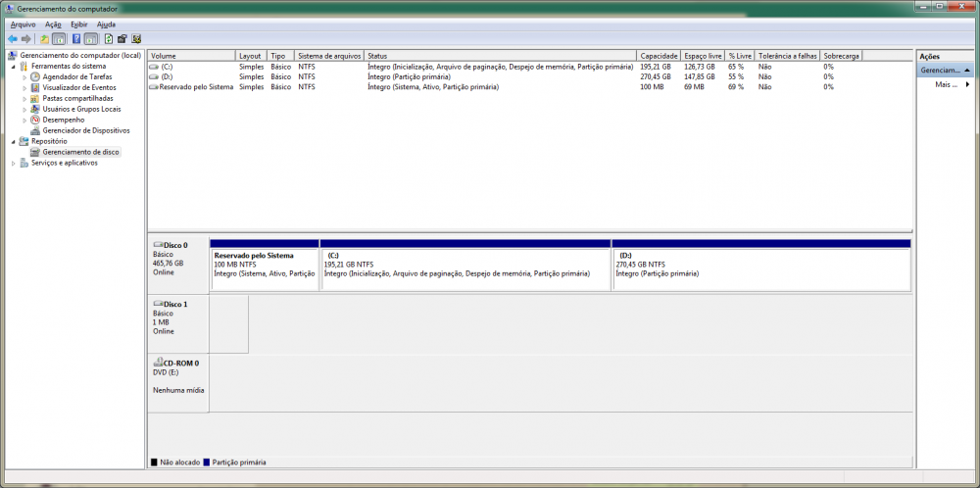
Task: Expand the Mais submenu arrow in Ações
Action: point(967,84)
